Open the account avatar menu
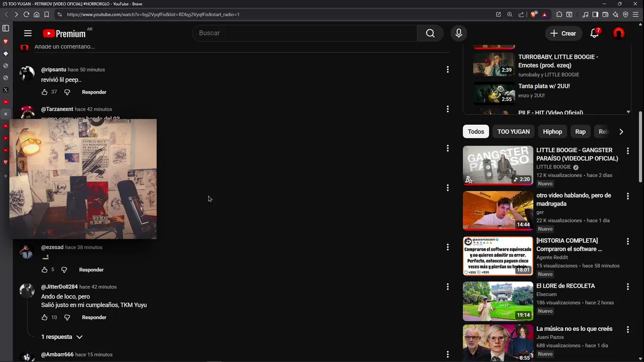Screen dimensions: 644x362 point(618,33)
